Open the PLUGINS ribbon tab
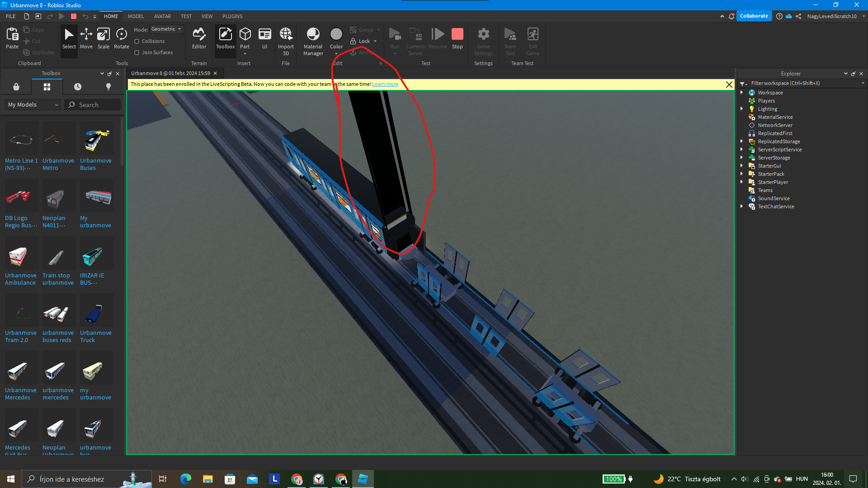 [x=232, y=16]
